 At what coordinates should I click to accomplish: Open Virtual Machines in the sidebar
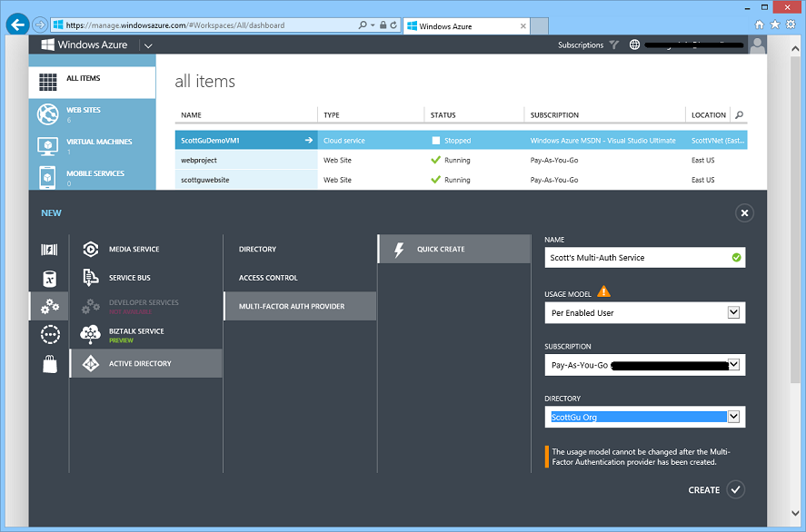[x=93, y=146]
